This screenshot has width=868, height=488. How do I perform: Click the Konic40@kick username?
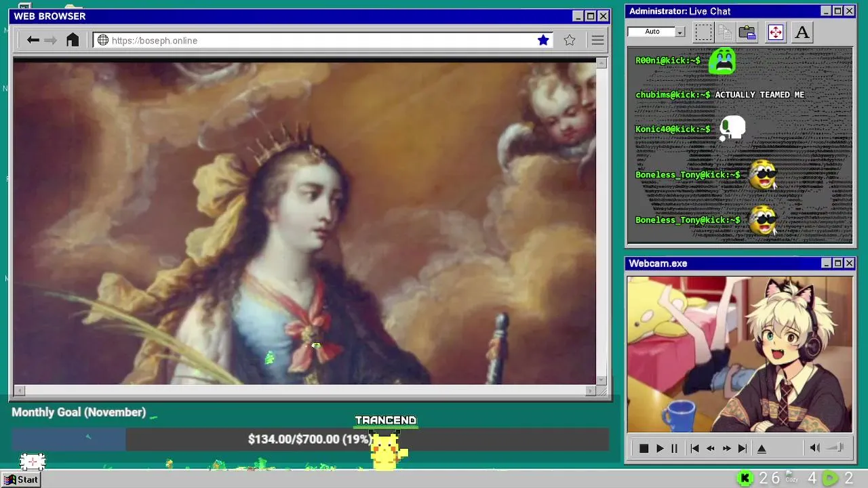(673, 129)
